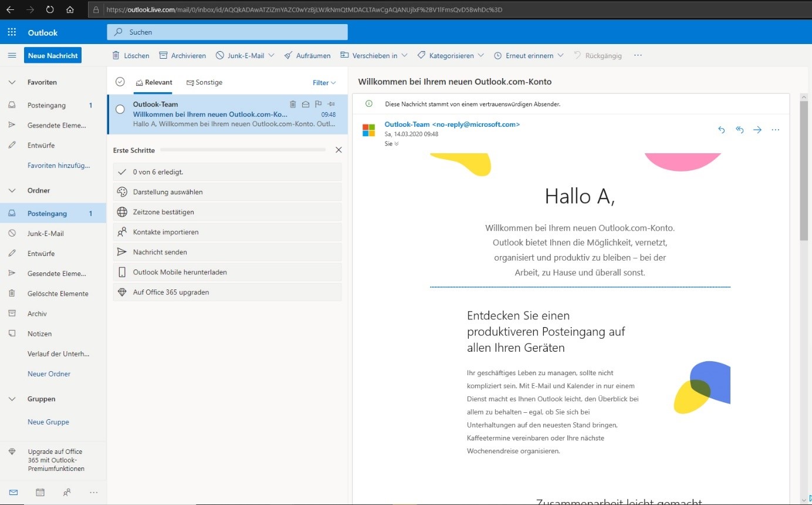Open Darstellung auswählen step
The image size is (812, 505).
pyautogui.click(x=228, y=192)
